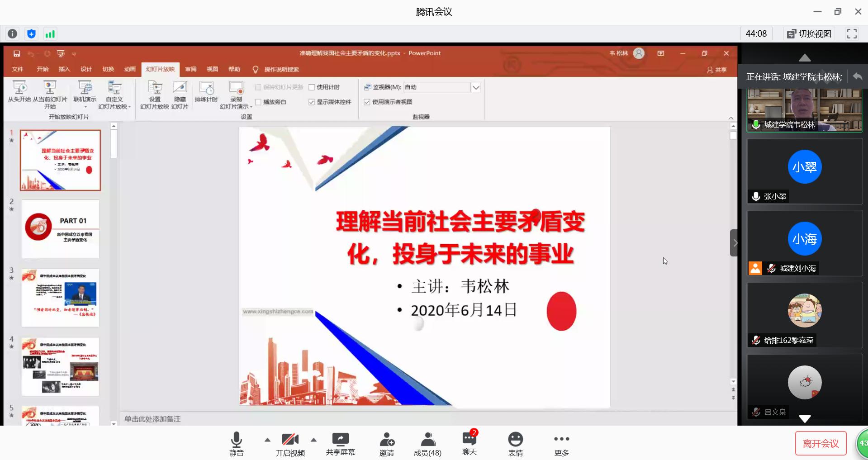Viewport: 868px width, 460px height.
Task: Enable the 使用计时 checkbox
Action: (312, 87)
